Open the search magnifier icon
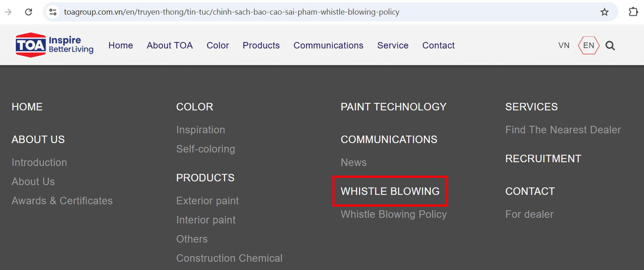This screenshot has height=270, width=644. (610, 46)
